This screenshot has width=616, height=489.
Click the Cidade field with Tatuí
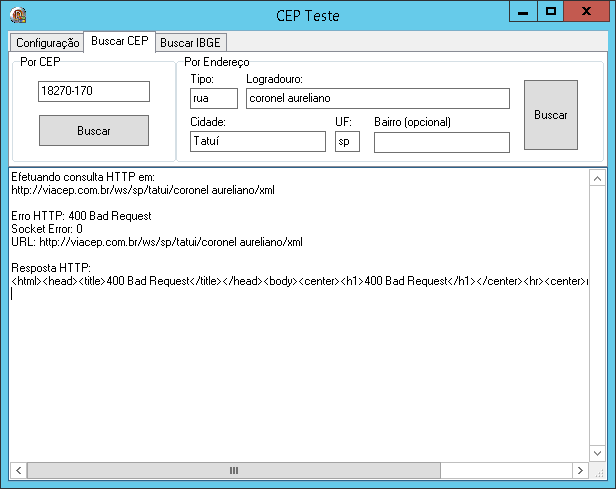258,141
